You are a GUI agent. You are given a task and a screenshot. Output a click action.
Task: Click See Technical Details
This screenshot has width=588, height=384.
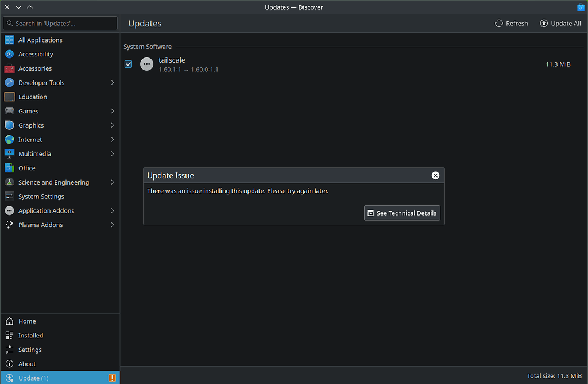click(402, 213)
